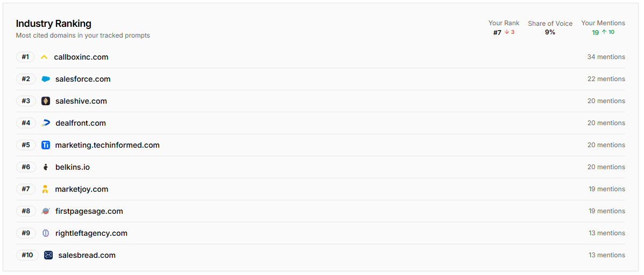
Task: Click the firstpagesage.com favicon icon
Action: coord(46,211)
